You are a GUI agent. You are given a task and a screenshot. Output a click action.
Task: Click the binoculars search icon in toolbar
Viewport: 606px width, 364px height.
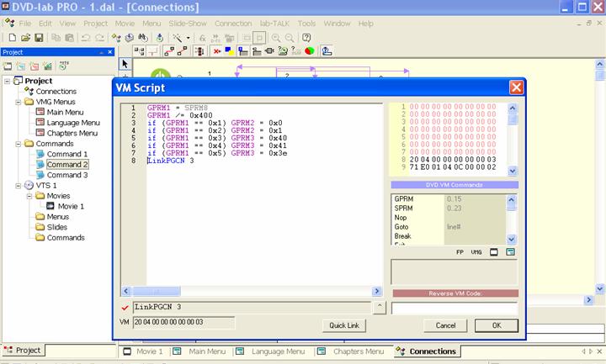click(143, 38)
